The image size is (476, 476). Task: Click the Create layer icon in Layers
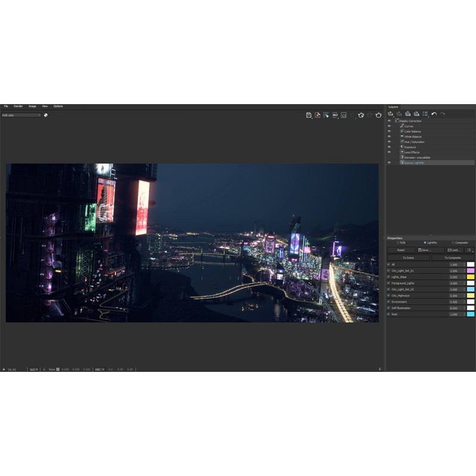[x=390, y=114]
